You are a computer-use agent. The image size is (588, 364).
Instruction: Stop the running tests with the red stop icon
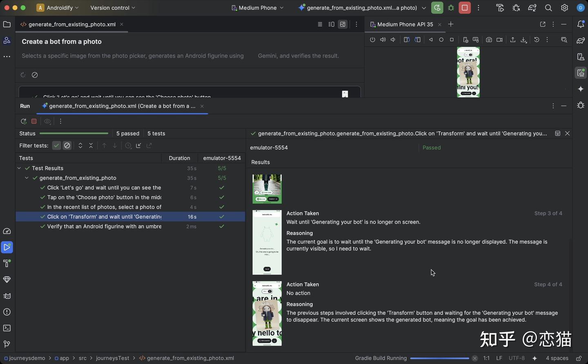[x=34, y=121]
